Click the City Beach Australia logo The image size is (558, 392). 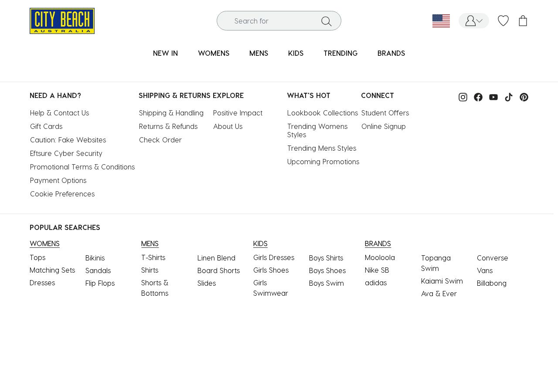point(62,21)
